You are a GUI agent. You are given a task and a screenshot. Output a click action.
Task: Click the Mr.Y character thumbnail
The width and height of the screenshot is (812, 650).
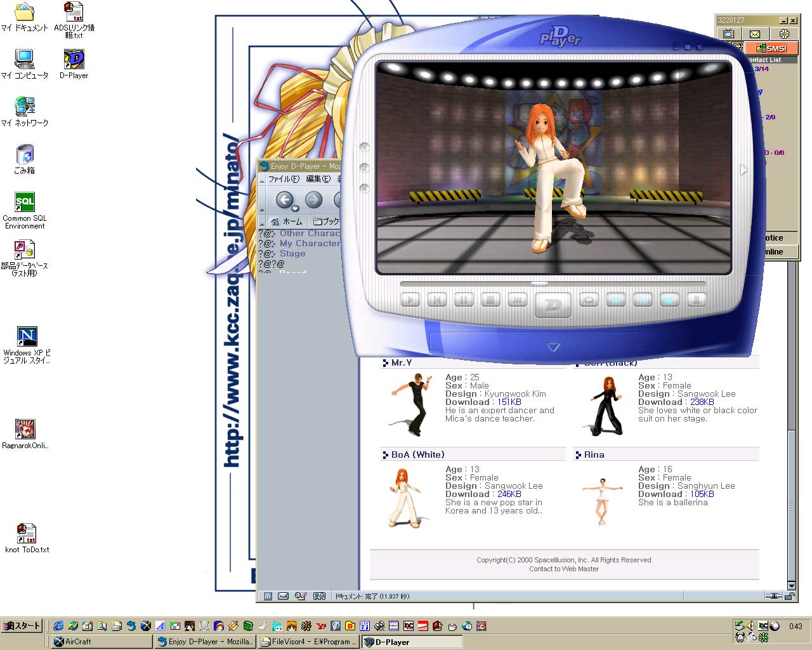point(410,404)
